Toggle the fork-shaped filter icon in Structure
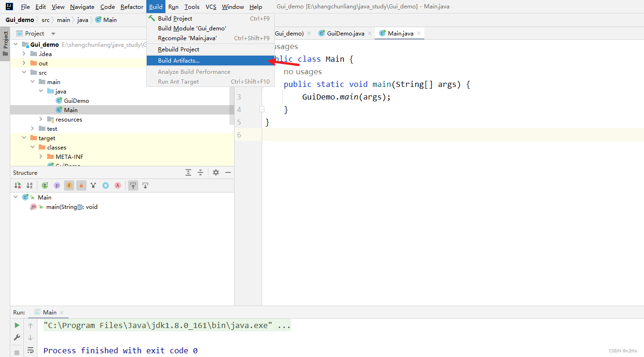 (93, 186)
